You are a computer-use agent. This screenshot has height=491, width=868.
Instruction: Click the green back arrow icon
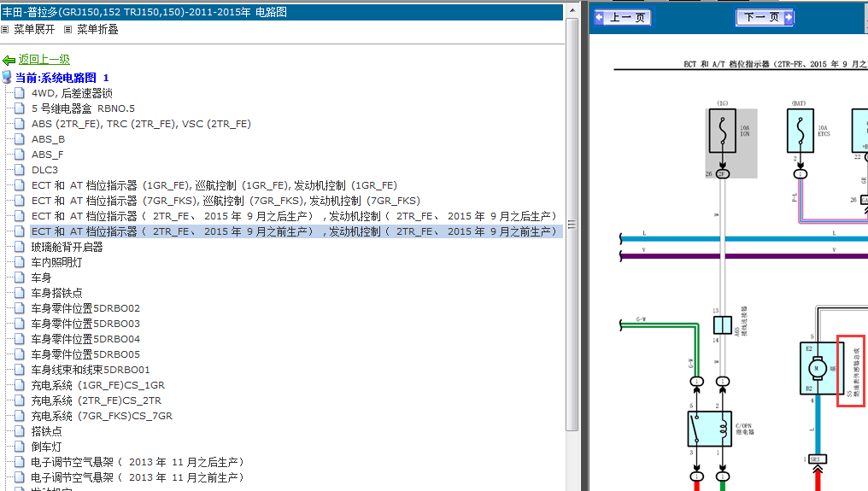(9, 60)
